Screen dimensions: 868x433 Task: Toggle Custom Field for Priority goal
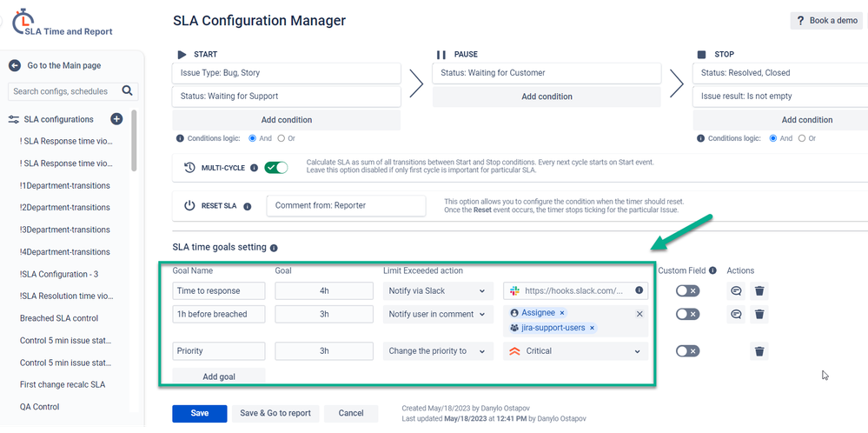[687, 351]
